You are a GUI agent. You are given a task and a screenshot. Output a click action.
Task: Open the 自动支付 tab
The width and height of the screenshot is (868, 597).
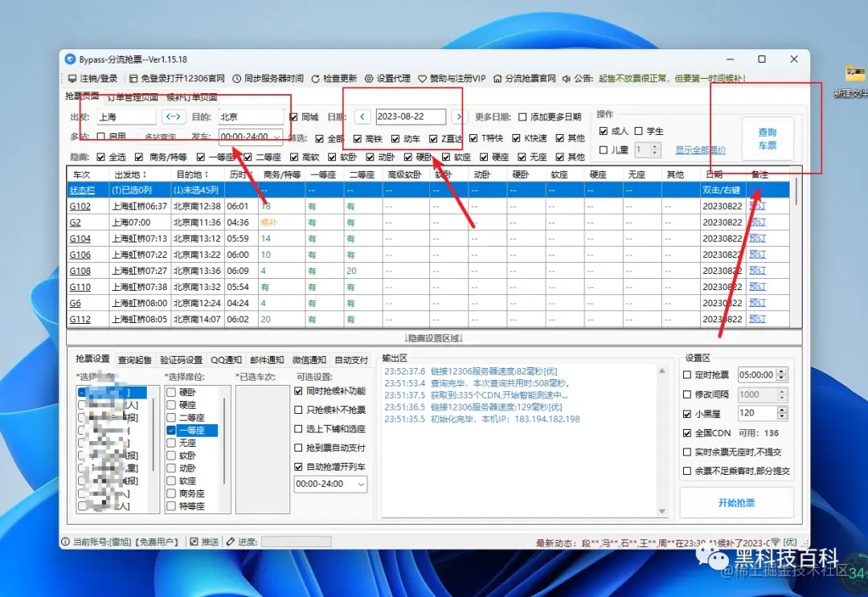[351, 360]
